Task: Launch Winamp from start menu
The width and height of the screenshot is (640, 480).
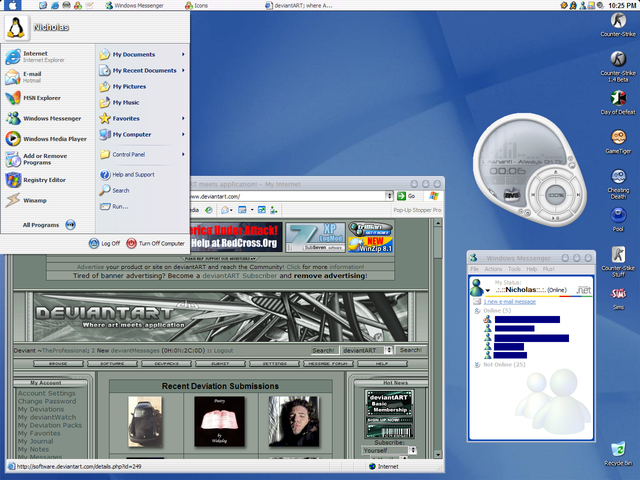Action: 26,200
